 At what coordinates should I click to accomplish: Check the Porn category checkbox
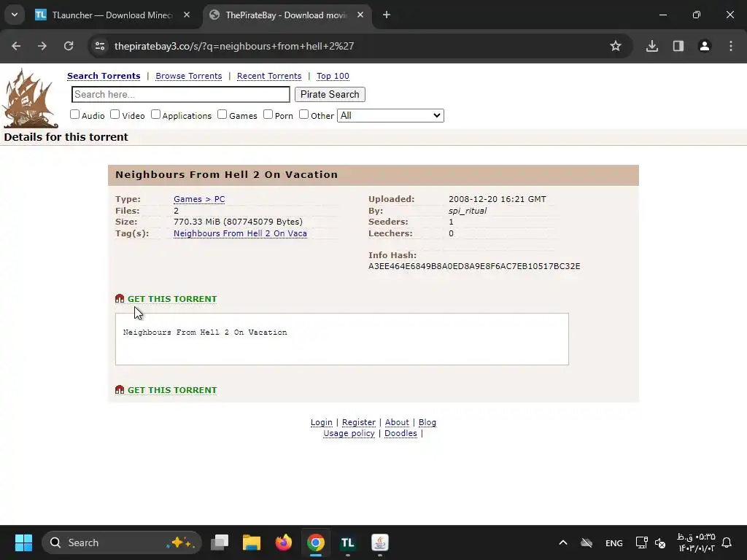click(268, 114)
